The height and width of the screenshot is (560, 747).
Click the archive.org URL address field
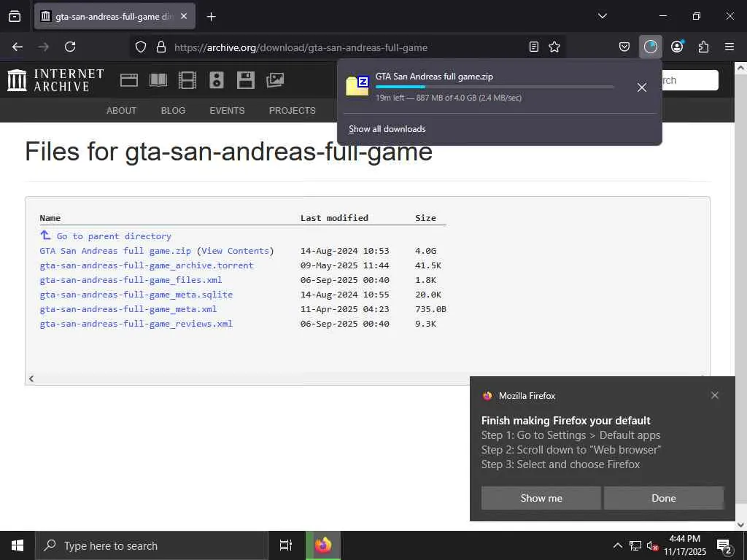coord(301,47)
